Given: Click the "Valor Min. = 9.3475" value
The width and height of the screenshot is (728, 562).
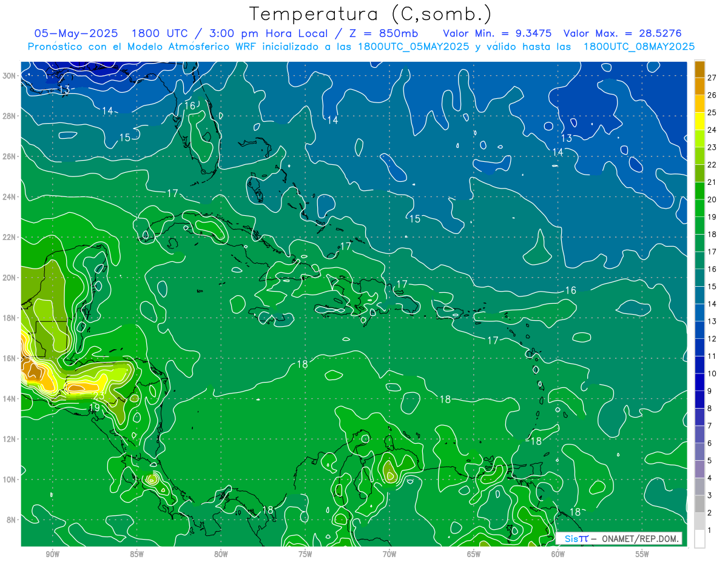Looking at the screenshot, I should click(497, 33).
